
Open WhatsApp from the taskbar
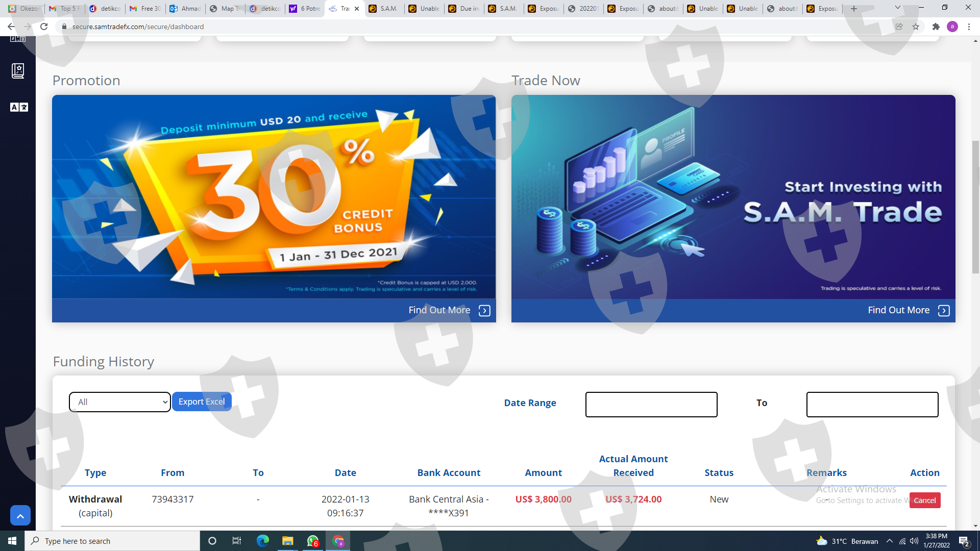pos(312,541)
